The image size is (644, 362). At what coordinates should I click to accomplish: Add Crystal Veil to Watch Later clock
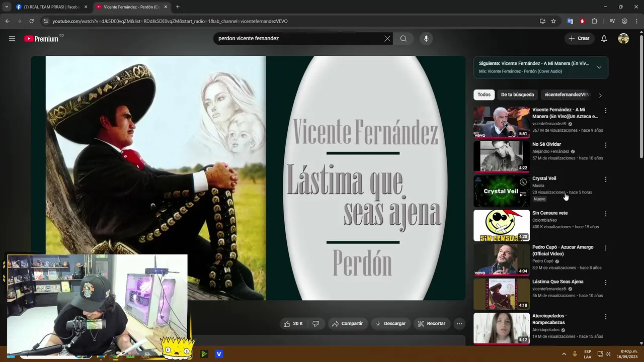(x=523, y=182)
